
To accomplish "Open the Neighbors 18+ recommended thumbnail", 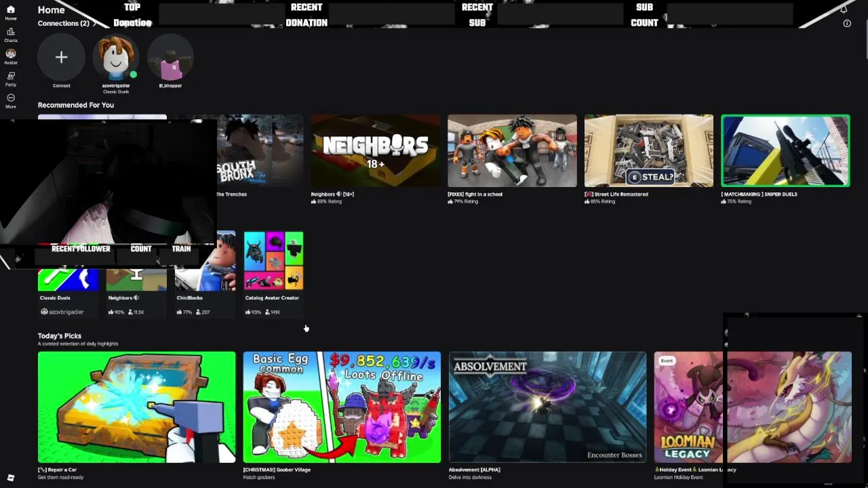I will click(375, 150).
